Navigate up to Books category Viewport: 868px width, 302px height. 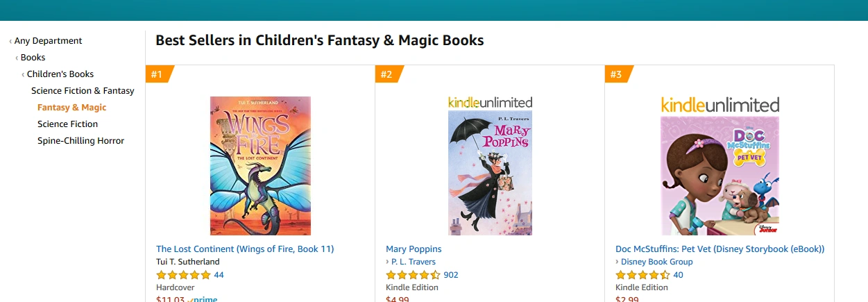pyautogui.click(x=33, y=58)
